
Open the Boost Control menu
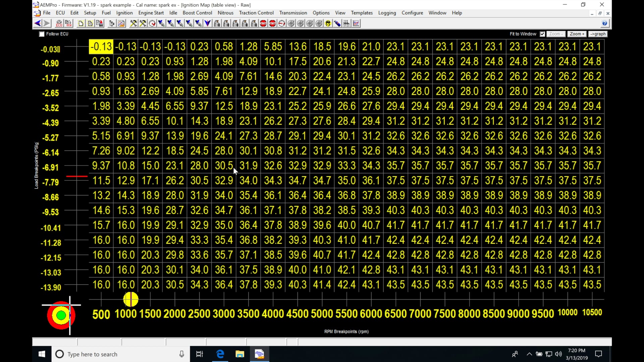coord(197,13)
